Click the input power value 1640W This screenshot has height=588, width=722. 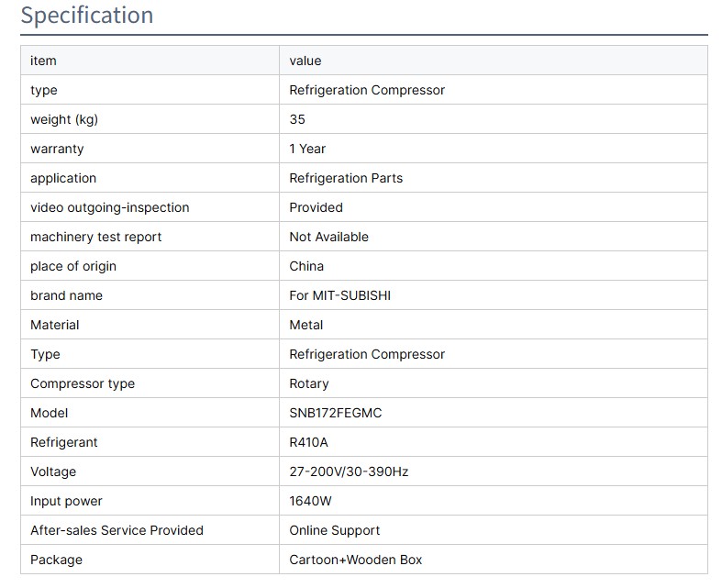tap(311, 501)
